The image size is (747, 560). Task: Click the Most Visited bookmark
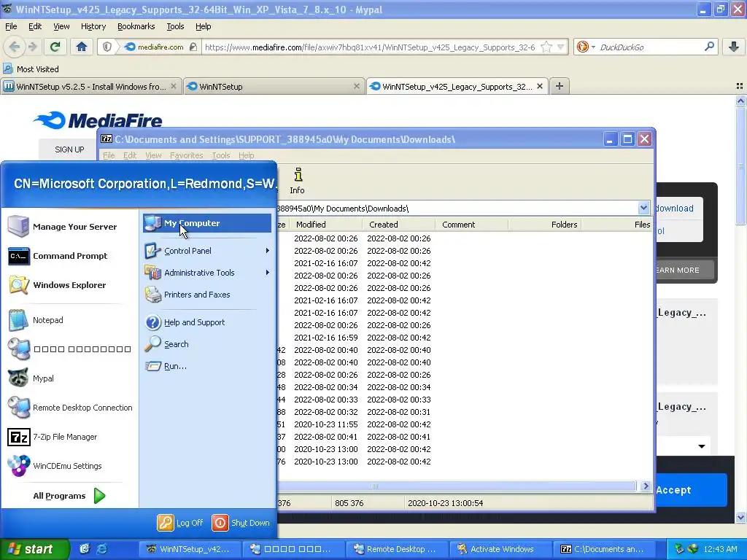(31, 69)
